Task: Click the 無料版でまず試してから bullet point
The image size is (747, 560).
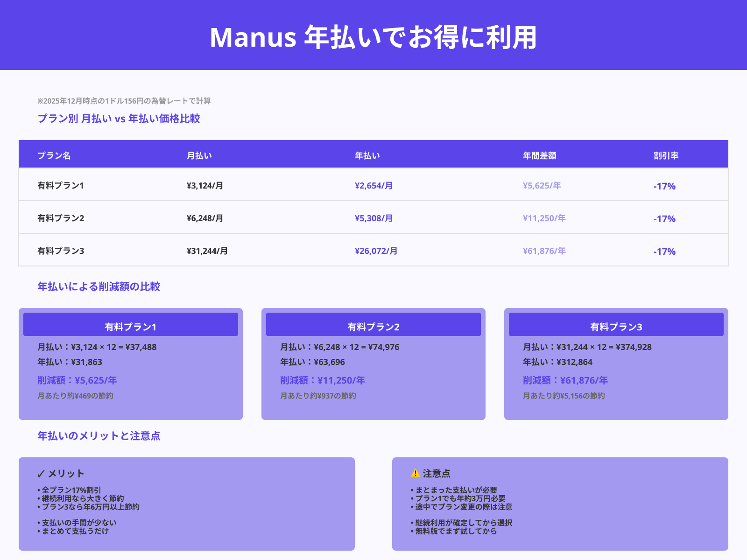Action: [454, 531]
